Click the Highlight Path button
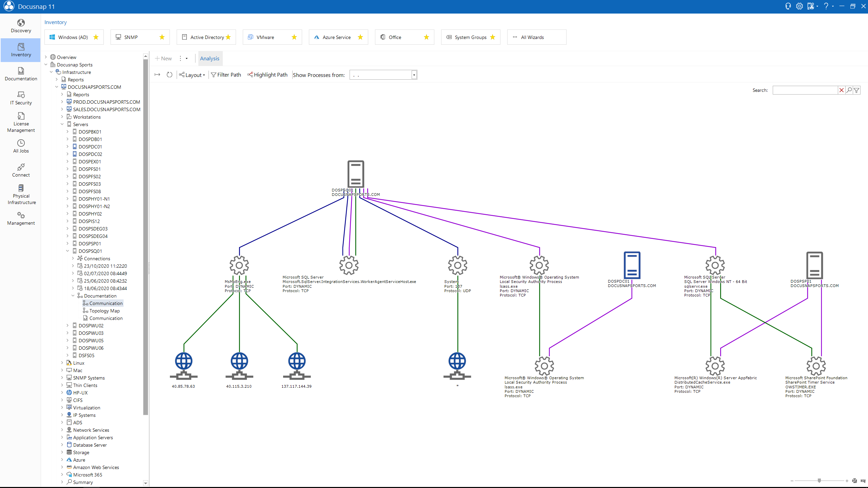868x488 pixels. (x=268, y=75)
